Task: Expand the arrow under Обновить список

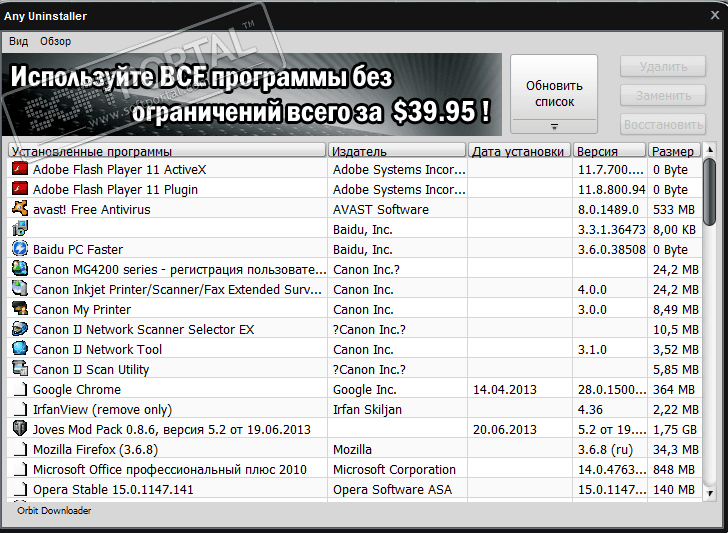Action: [x=554, y=126]
